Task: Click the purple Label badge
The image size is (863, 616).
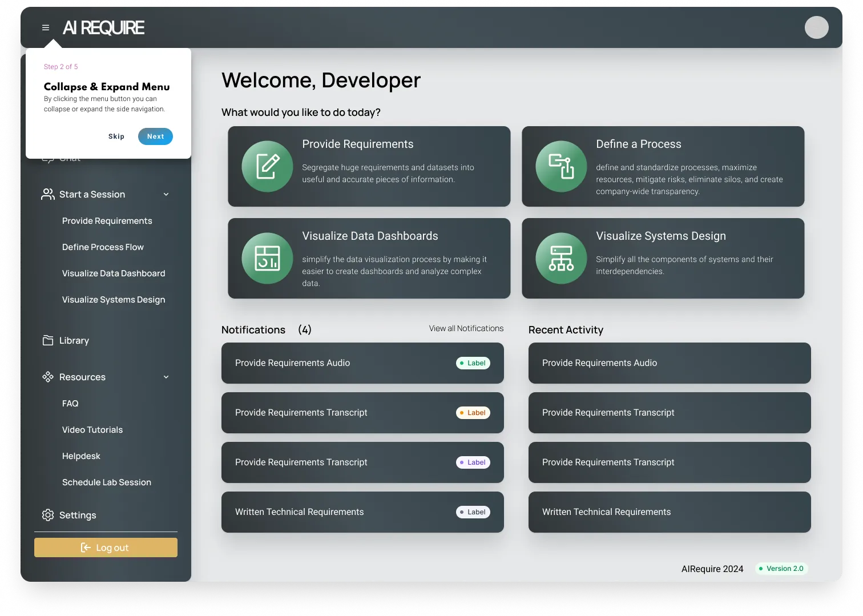Action: click(x=473, y=462)
